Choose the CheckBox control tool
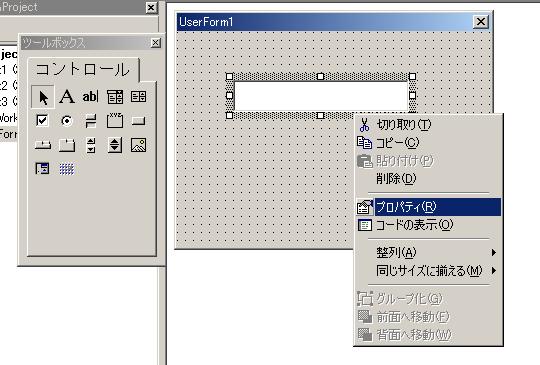The image size is (540, 365). [x=42, y=121]
